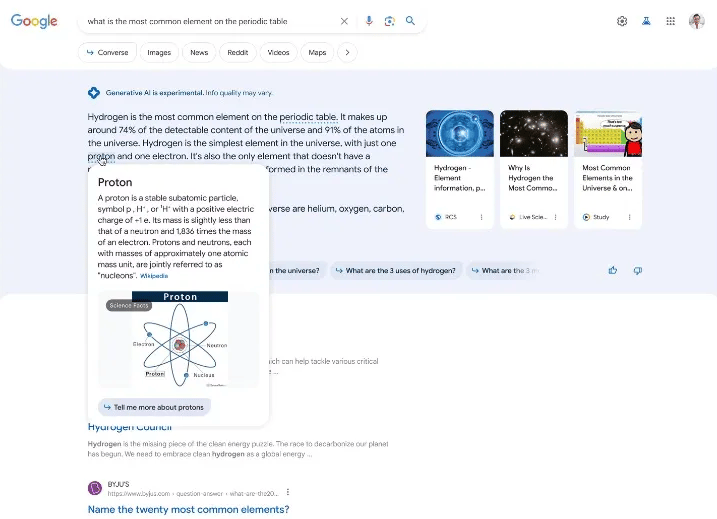Open more options menu on Study card
Image resolution: width=717 pixels, height=519 pixels.
[630, 217]
